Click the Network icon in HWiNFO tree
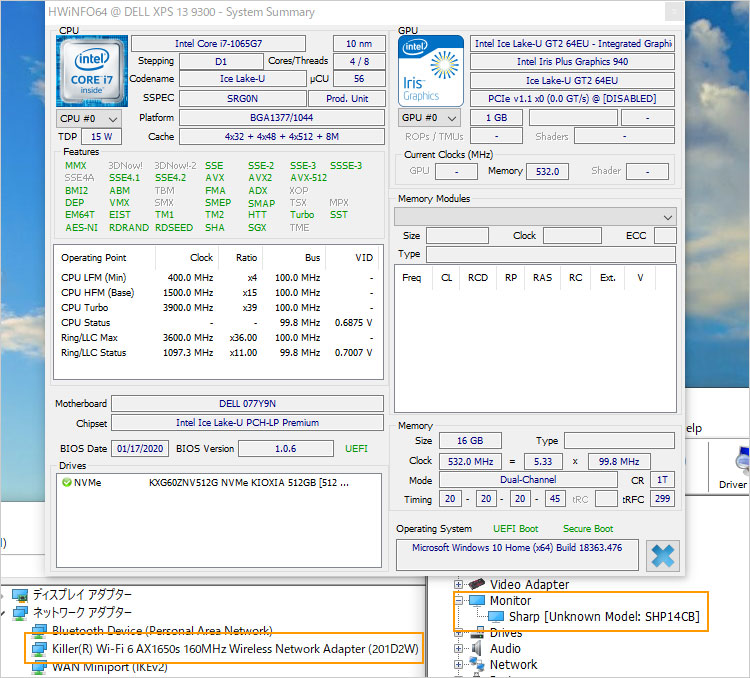 tap(476, 664)
